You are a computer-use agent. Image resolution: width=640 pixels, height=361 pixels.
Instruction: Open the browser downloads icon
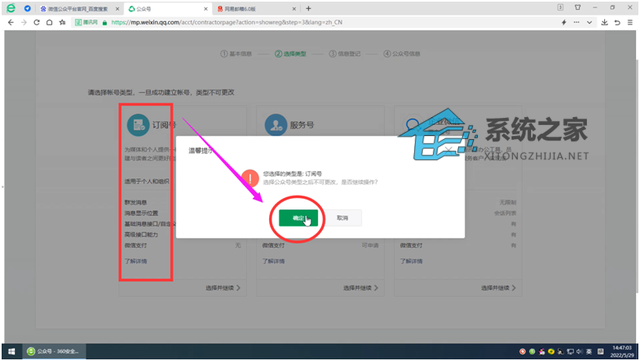coord(604,22)
